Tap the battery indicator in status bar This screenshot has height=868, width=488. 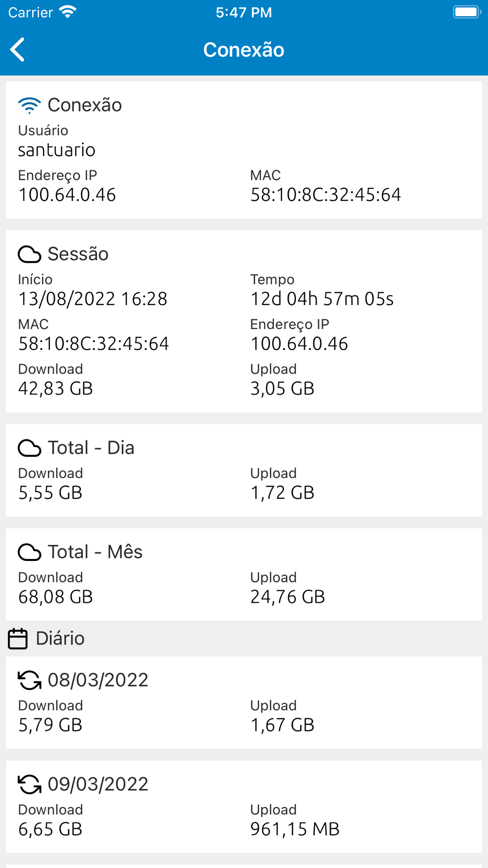[467, 12]
